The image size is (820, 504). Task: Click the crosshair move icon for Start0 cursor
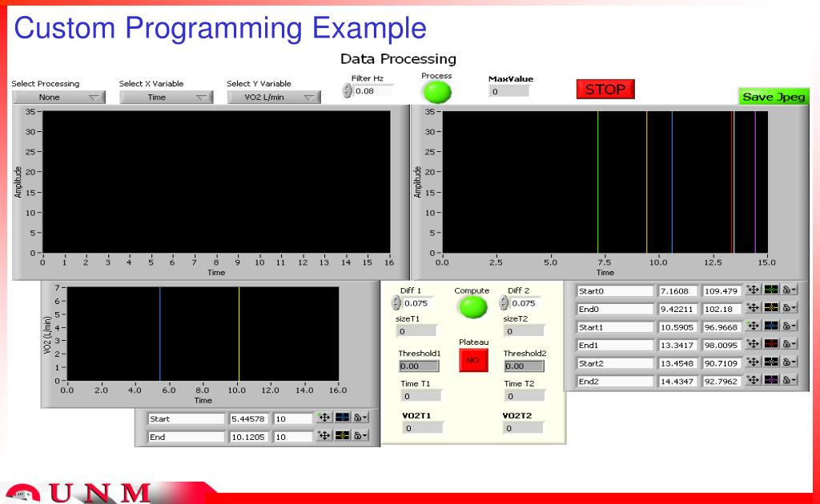tap(753, 290)
